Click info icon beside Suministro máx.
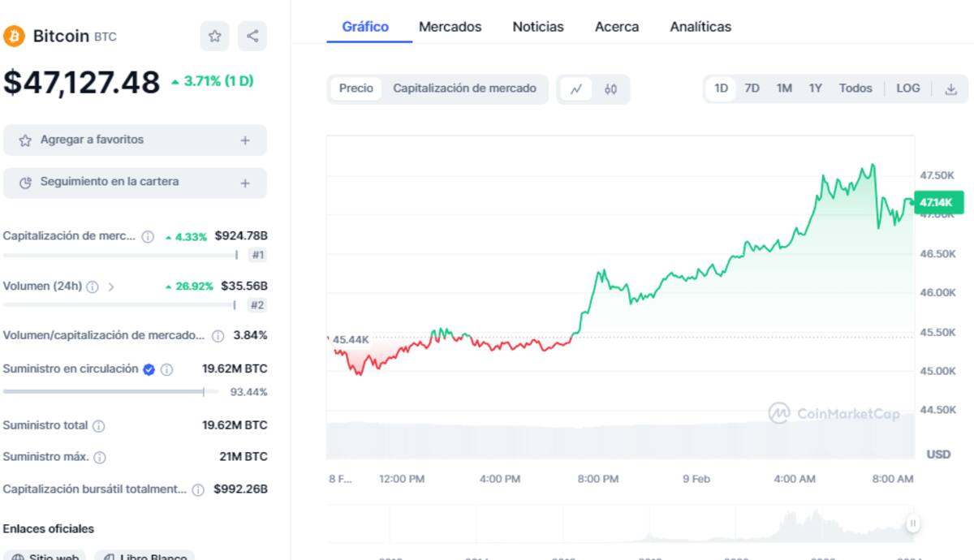Image resolution: width=974 pixels, height=560 pixels. 100,458
